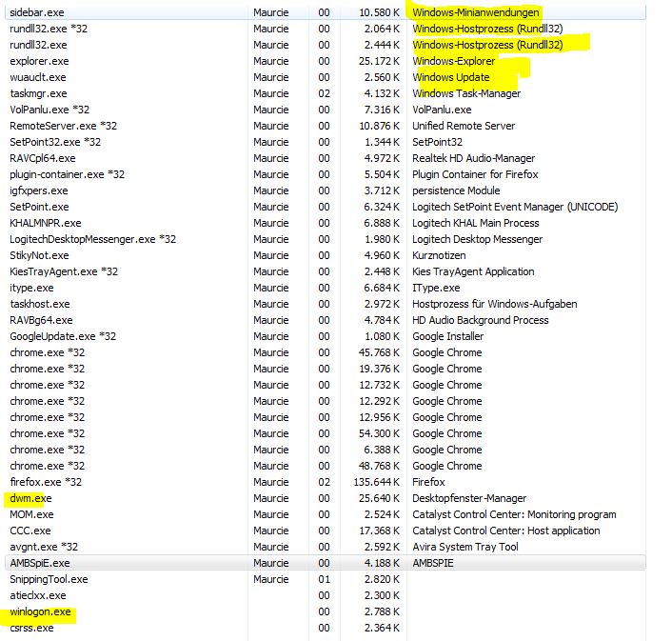Image resolution: width=672 pixels, height=641 pixels.
Task: Click Logitech SetPoint Event Manager (UNICODE)
Action: pyautogui.click(x=515, y=207)
